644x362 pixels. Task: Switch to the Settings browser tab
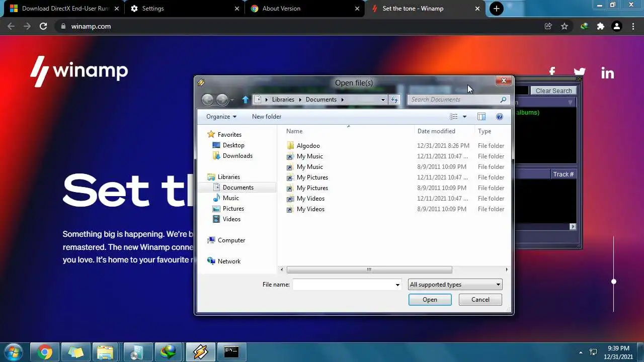(x=184, y=9)
